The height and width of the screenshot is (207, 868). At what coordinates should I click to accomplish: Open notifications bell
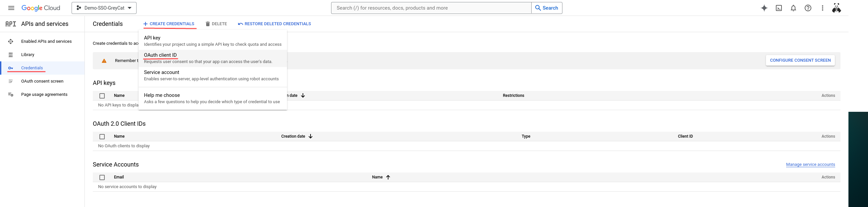[793, 8]
